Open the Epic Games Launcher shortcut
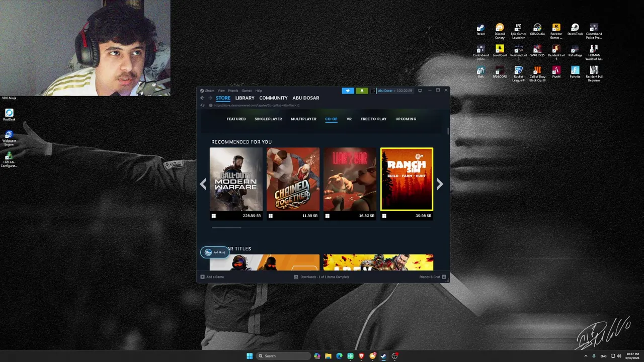The height and width of the screenshot is (362, 644). [518, 31]
